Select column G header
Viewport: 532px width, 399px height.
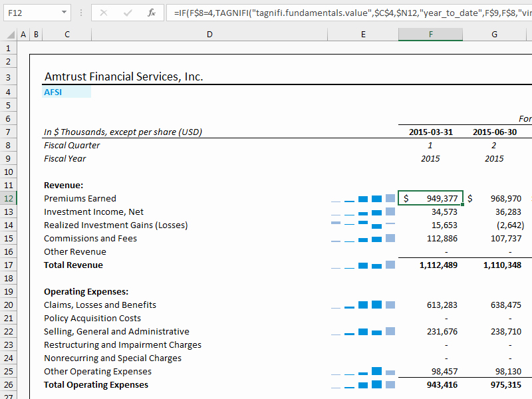494,35
